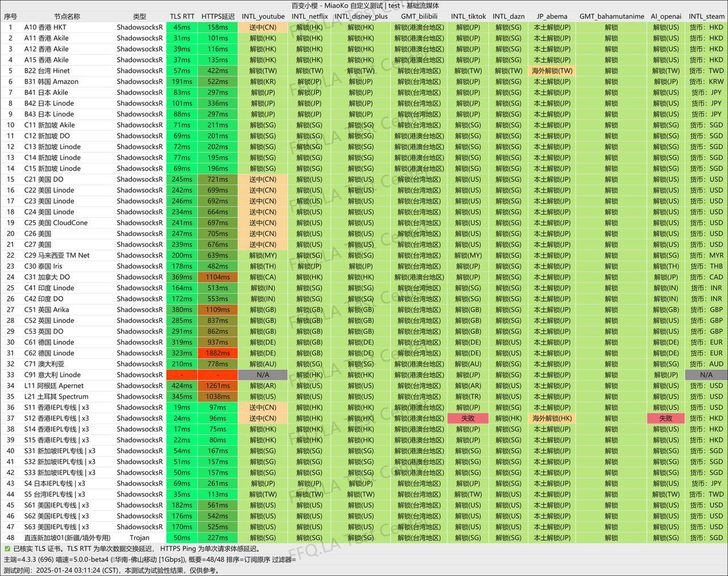The image size is (728, 576).
Task: Click the TLS RTT column header
Action: click(x=182, y=16)
